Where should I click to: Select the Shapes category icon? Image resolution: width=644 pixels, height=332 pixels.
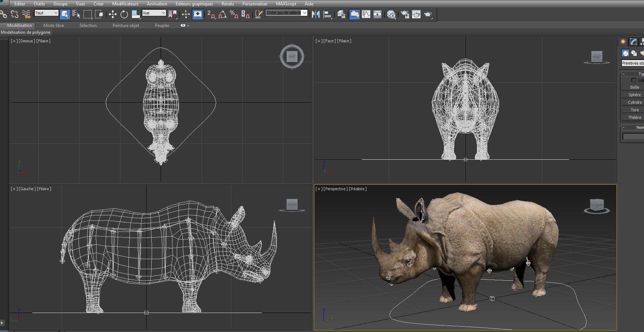click(634, 53)
